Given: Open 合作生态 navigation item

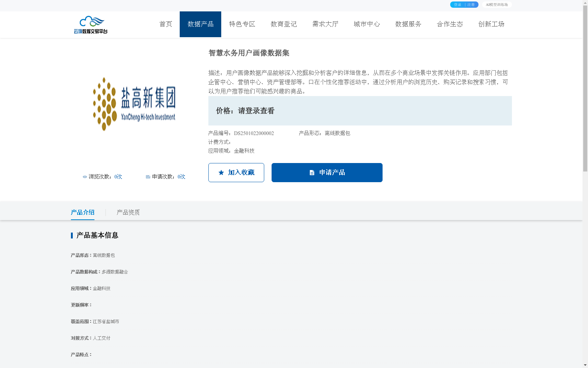Looking at the screenshot, I should (450, 24).
